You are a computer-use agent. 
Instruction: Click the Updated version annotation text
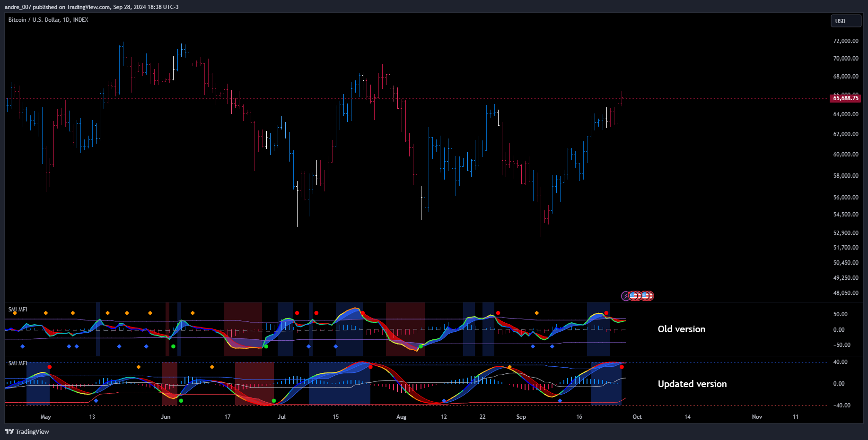pos(692,384)
